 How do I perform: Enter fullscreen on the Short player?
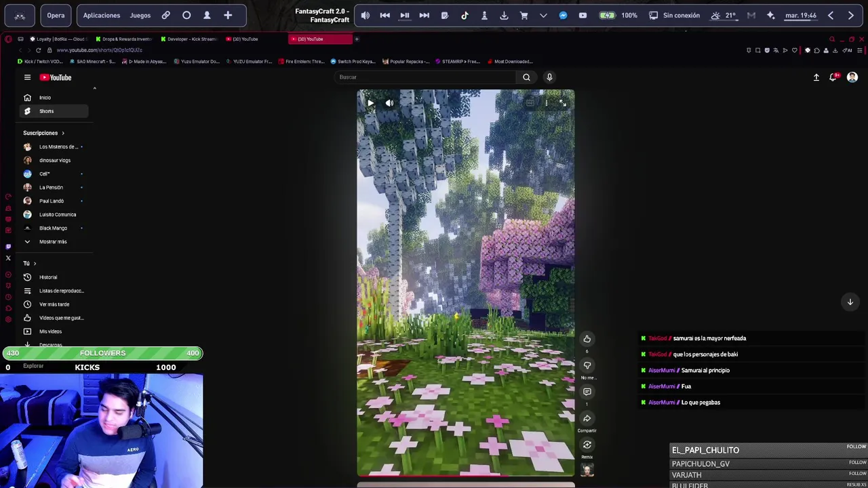(562, 103)
